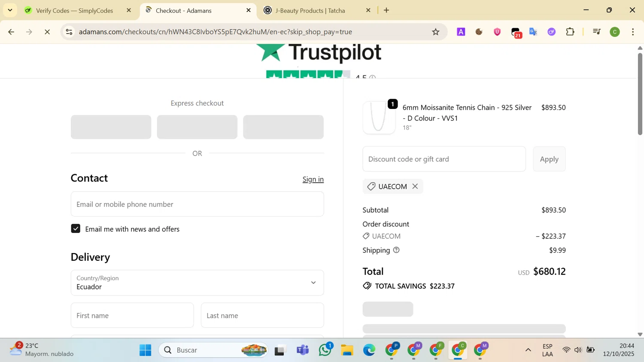
Task: Click the taskbar Buscar search box
Action: click(213, 350)
